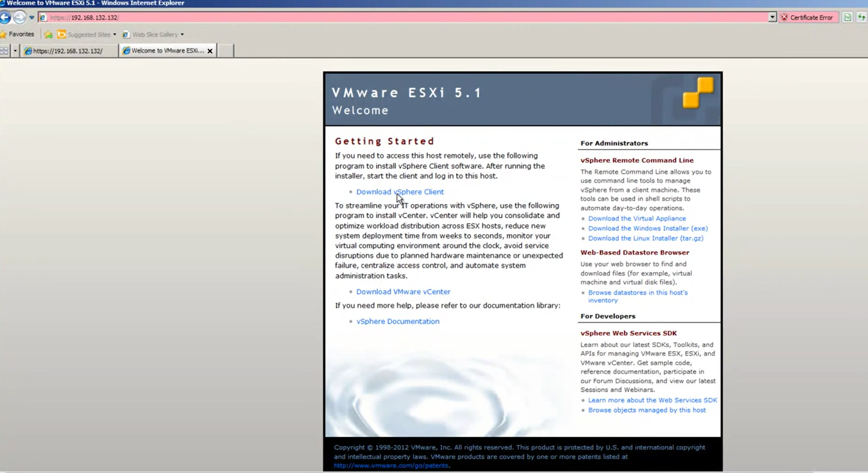Click the vSphere Remote Command Line heading
Screen dimensions: 868x473
636,160
